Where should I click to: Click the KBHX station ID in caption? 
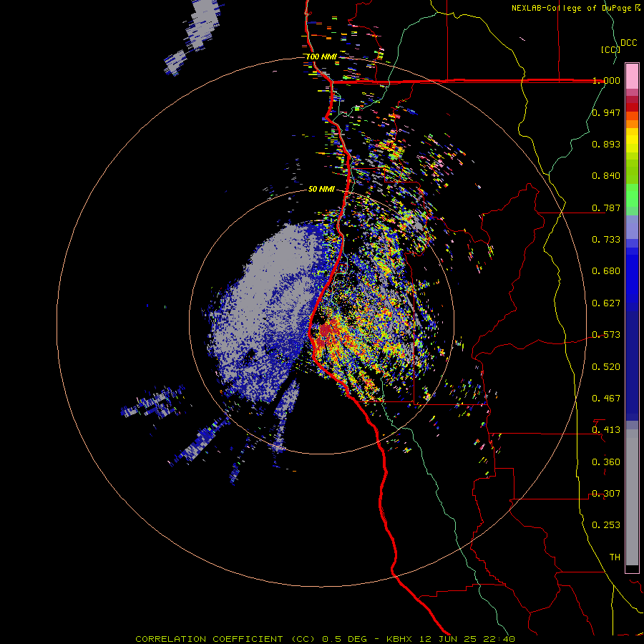399,639
